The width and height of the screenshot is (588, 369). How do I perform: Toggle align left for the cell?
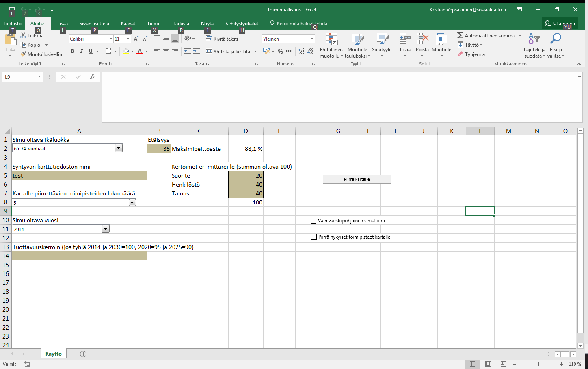tap(157, 51)
